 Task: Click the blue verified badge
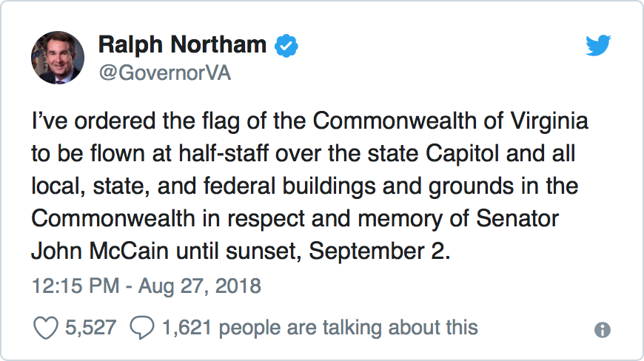[287, 46]
